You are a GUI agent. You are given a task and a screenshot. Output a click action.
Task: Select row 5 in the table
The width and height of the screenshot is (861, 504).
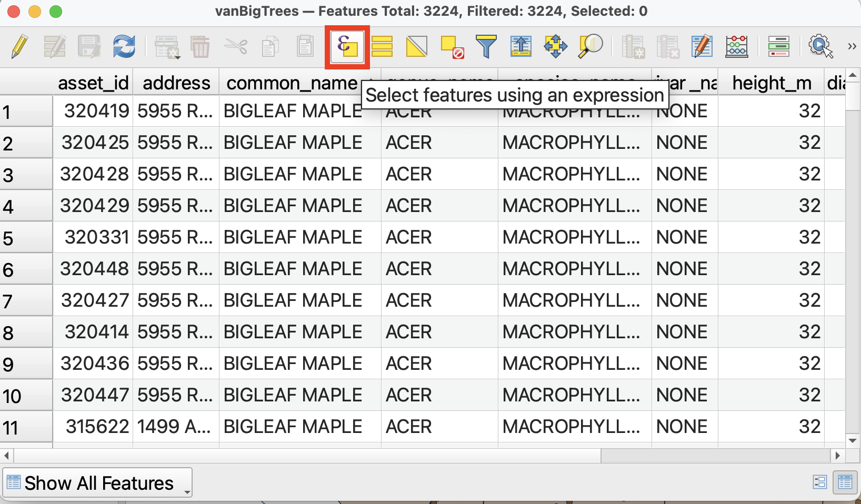tap(26, 237)
